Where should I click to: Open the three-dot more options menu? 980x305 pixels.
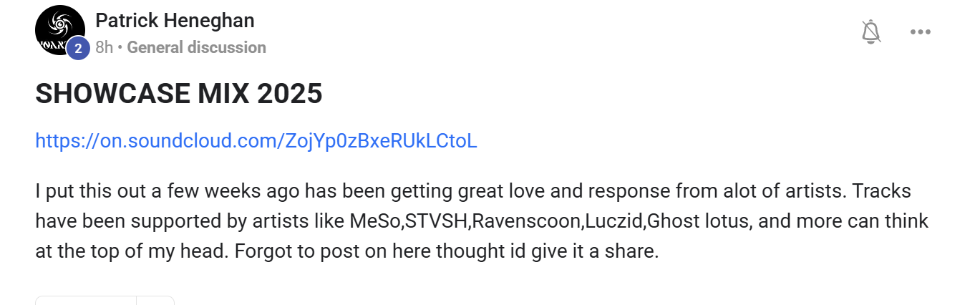(920, 32)
